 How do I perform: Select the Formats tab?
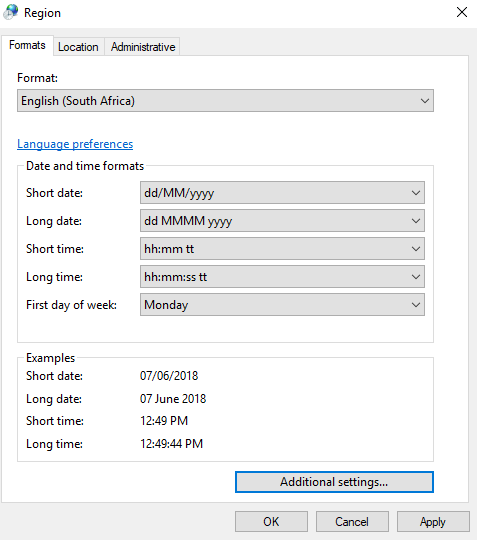click(x=27, y=45)
